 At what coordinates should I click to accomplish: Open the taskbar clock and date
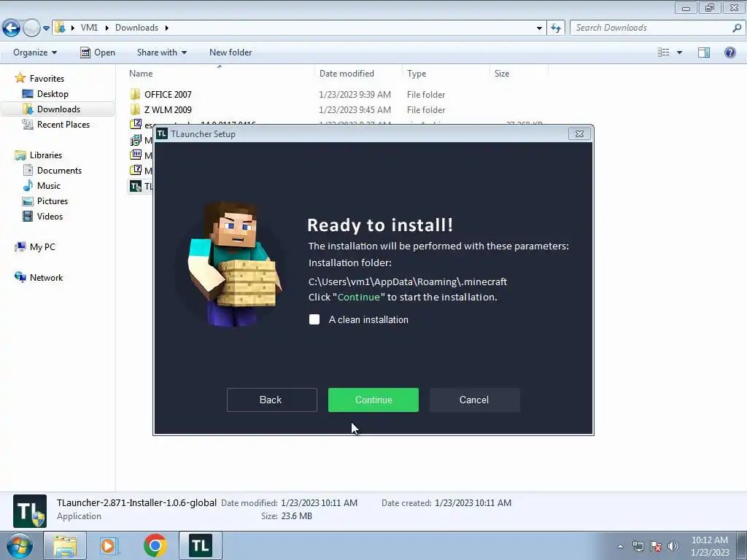(x=710, y=546)
